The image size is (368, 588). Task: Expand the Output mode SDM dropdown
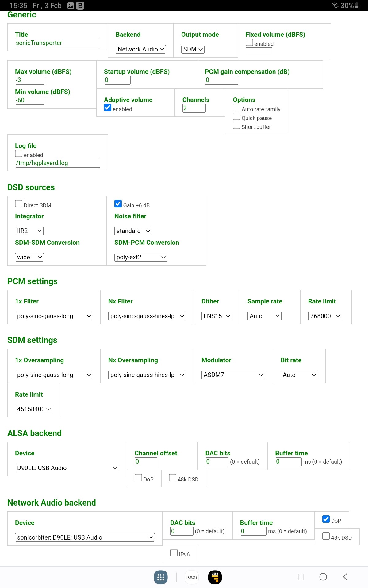(193, 49)
